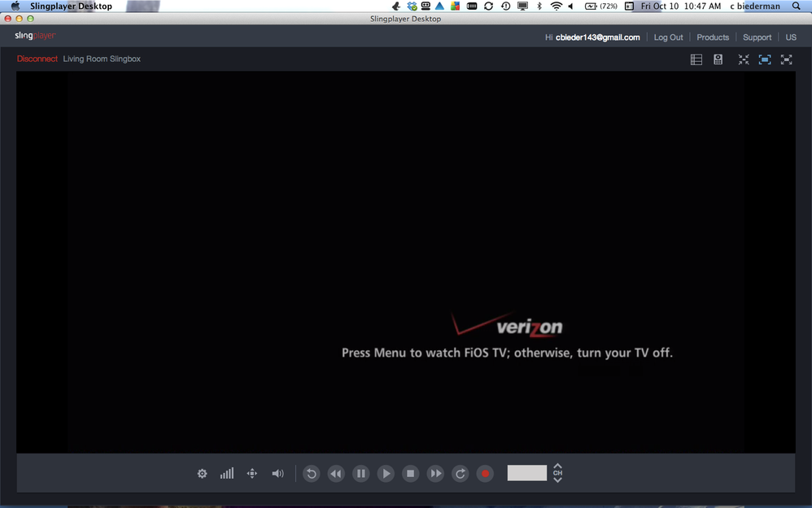Screen dimensions: 812x508
Task: Open the Wi-Fi status menu
Action: point(557,6)
